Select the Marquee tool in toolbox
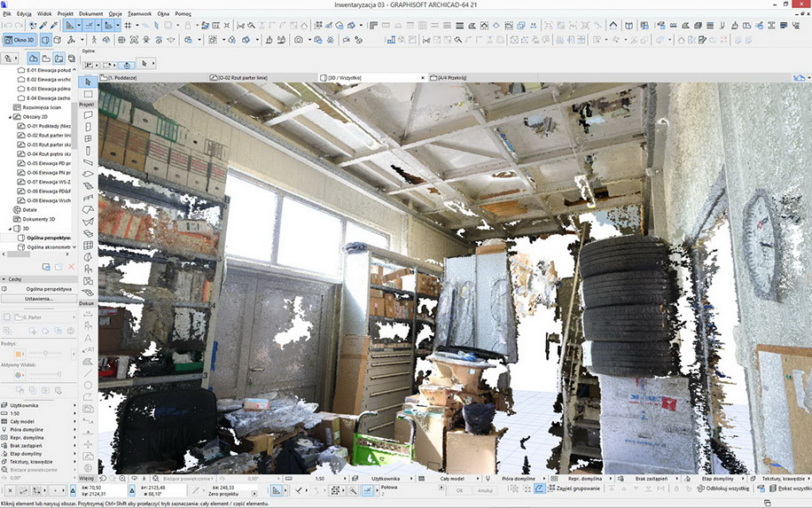The width and height of the screenshot is (812, 508). point(88,94)
